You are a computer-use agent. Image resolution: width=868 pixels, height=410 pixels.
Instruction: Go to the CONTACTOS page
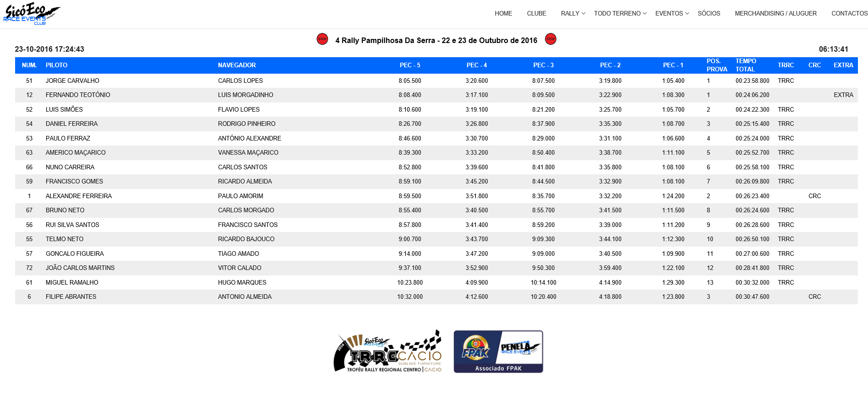coord(849,14)
